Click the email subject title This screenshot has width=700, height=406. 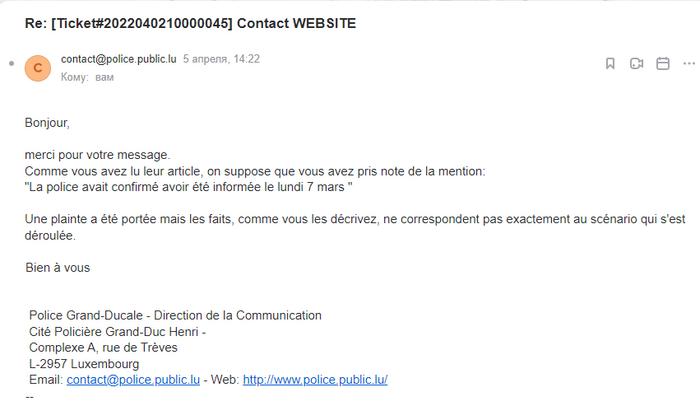point(190,20)
